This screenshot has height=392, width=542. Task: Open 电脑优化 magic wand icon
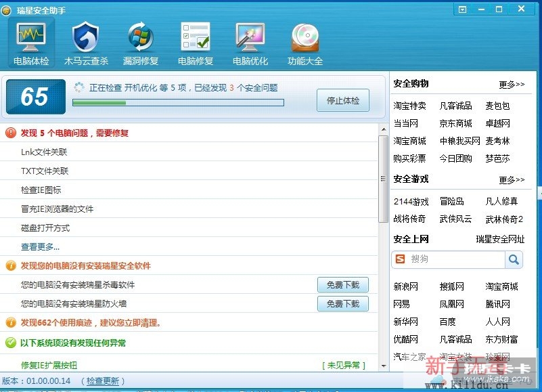[250, 37]
